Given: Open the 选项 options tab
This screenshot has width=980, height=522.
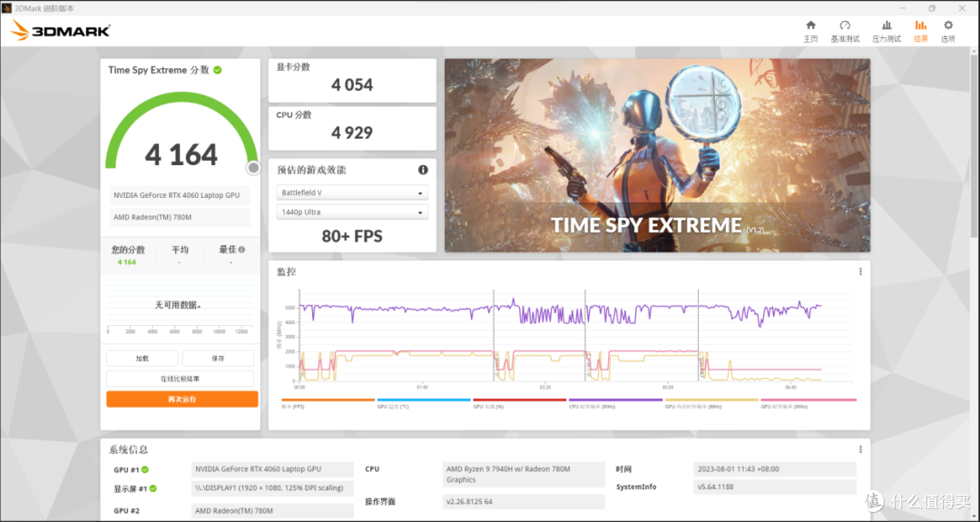Looking at the screenshot, I should coord(948,31).
